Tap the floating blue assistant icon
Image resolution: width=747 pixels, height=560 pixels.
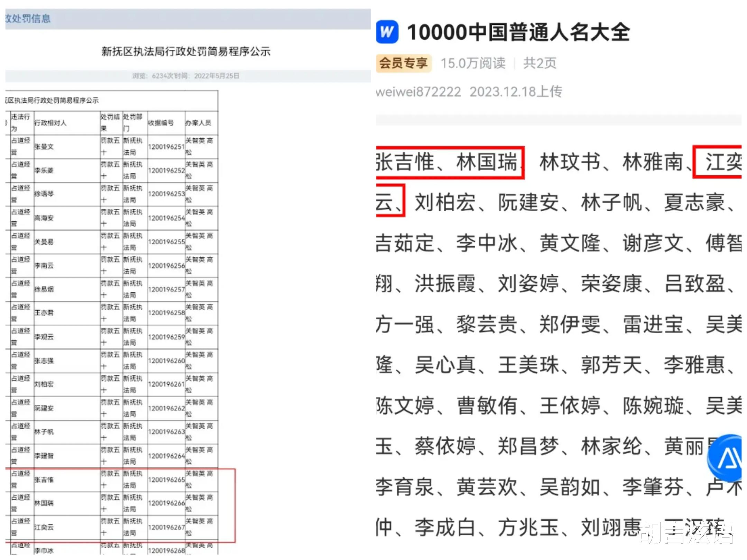point(726,458)
